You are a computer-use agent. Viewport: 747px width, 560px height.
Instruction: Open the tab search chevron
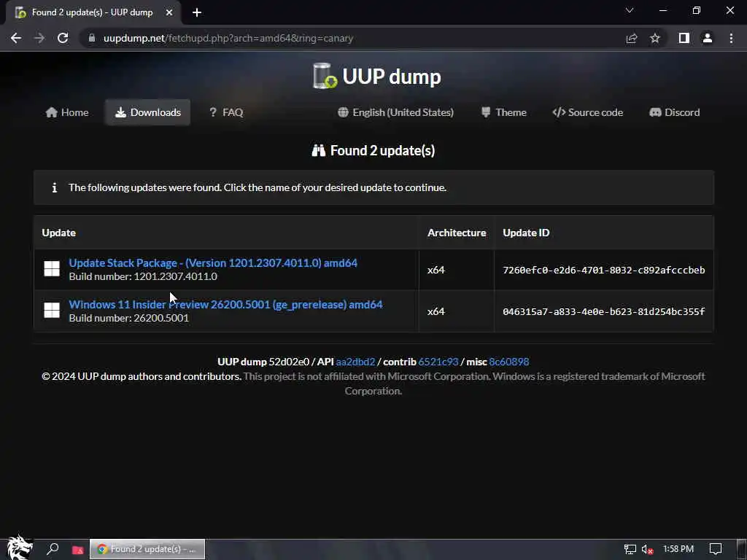click(630, 10)
